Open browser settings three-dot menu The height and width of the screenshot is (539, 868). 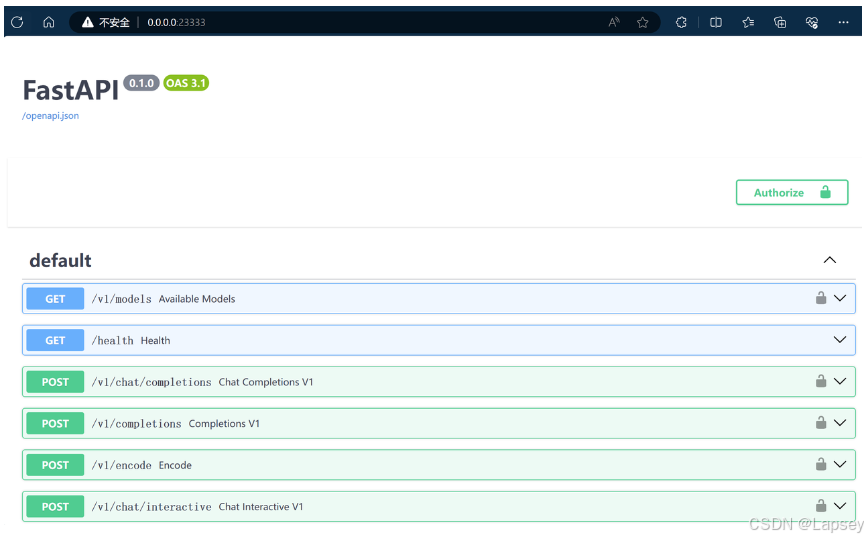pos(843,22)
